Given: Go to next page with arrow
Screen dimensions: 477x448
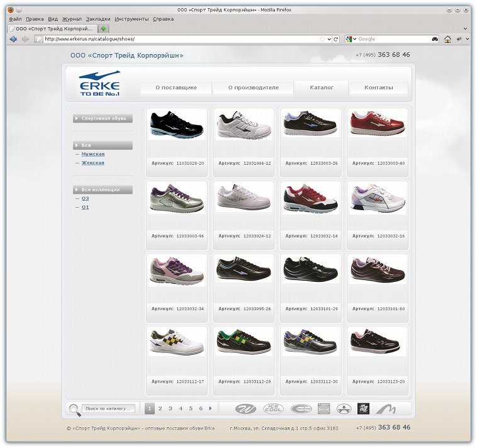Looking at the screenshot, I should (211, 408).
